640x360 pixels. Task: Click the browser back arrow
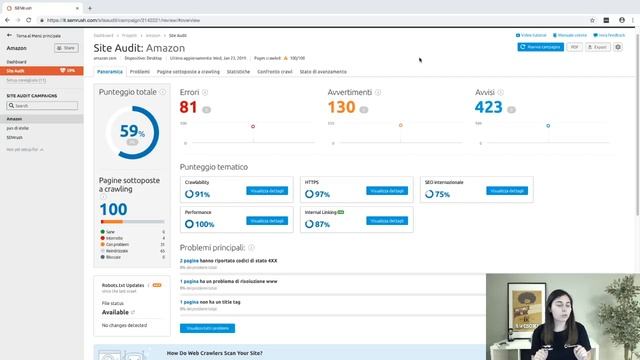click(x=7, y=20)
